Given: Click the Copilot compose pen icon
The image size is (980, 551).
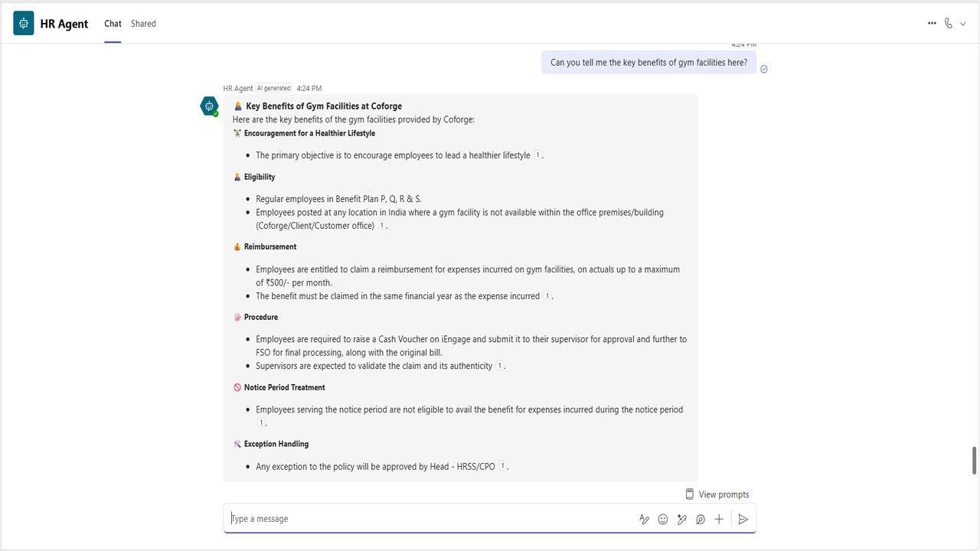Looking at the screenshot, I should click(681, 519).
